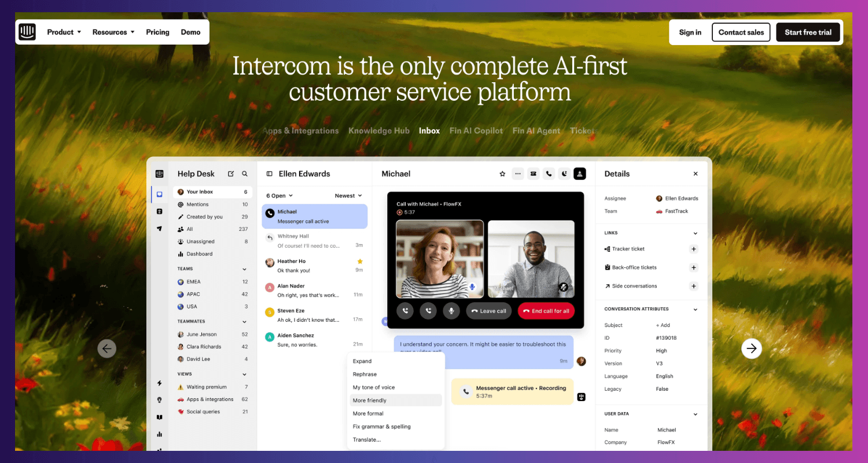Click the Fin bot face icon in sidebar
Image resolution: width=868 pixels, height=463 pixels.
[159, 211]
